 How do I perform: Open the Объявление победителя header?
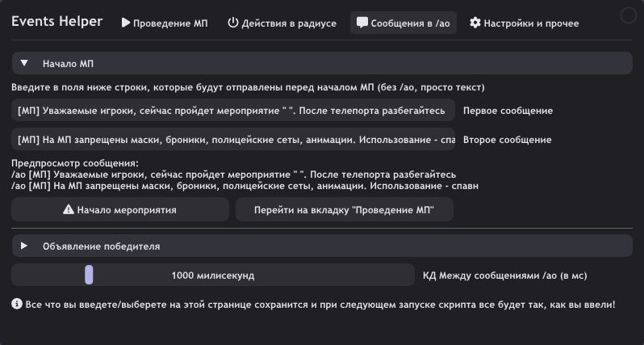[322, 246]
